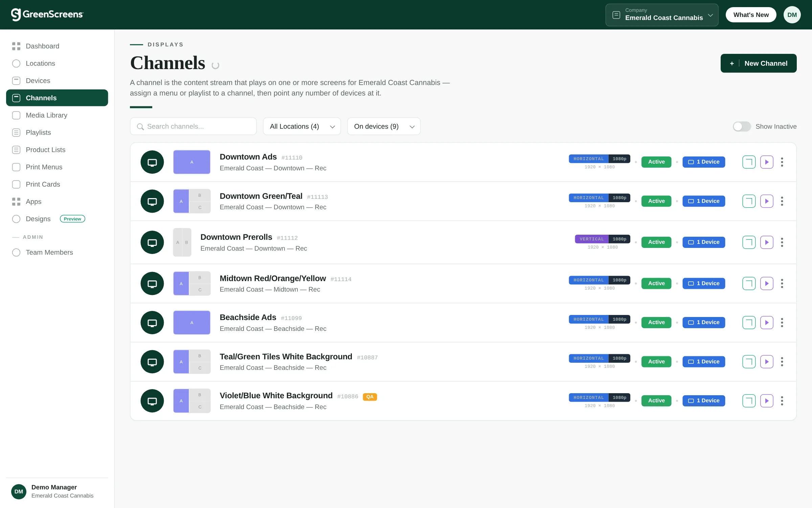Open more options for Violet/Blue White Background
The image size is (812, 508).
782,401
